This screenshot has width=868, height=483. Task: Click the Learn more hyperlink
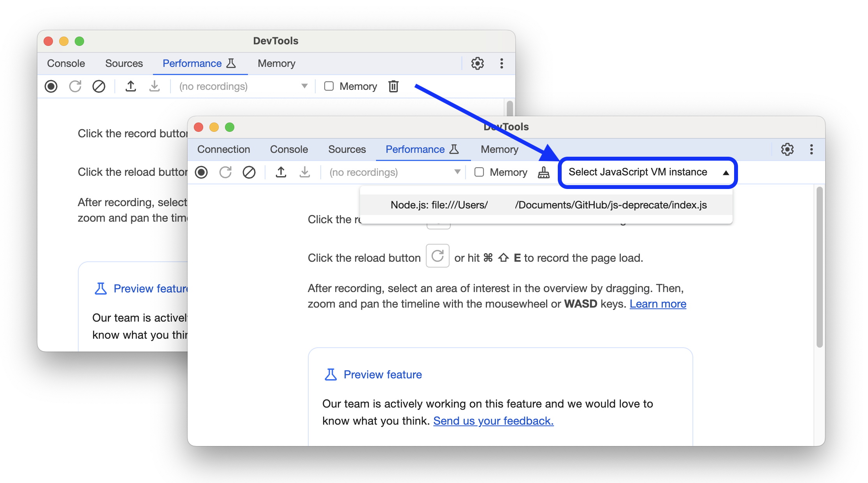coord(658,303)
